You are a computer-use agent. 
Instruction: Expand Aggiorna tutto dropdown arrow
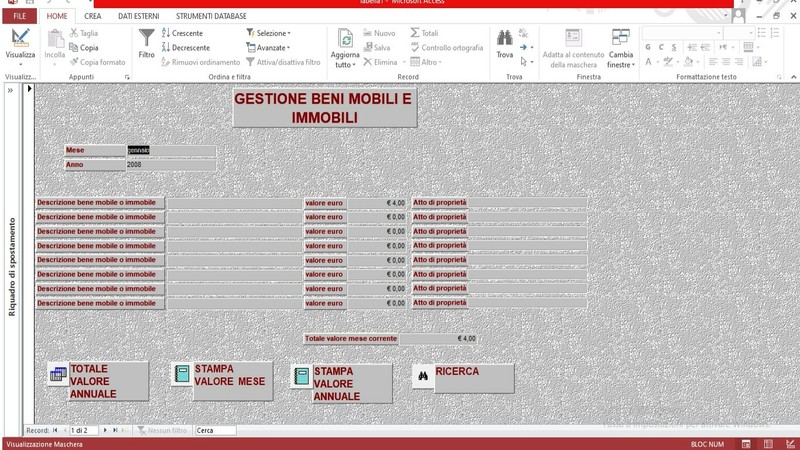coord(354,65)
